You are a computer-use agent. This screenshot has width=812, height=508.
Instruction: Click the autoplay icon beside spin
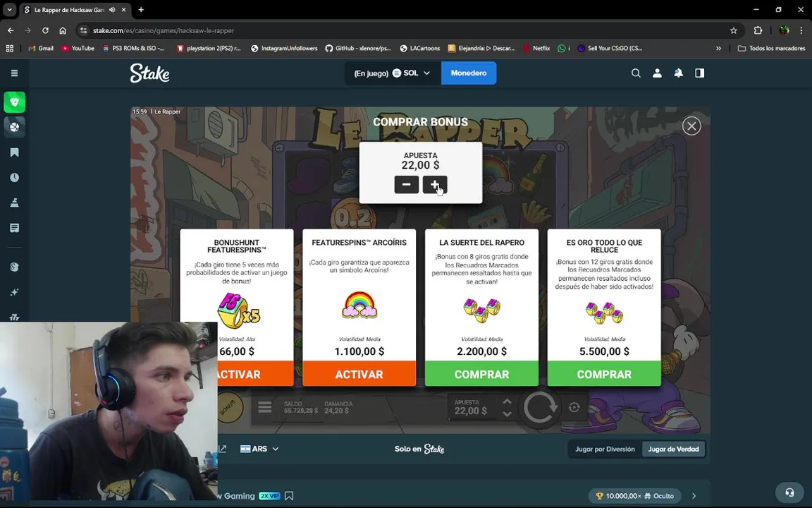click(x=574, y=407)
